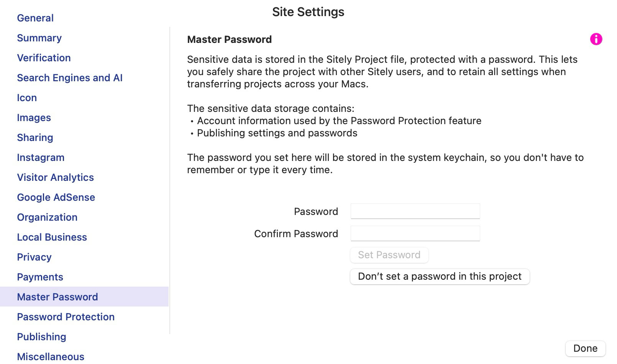Screen dimensions: 617x364
Task: Open the Images settings section
Action: click(34, 118)
